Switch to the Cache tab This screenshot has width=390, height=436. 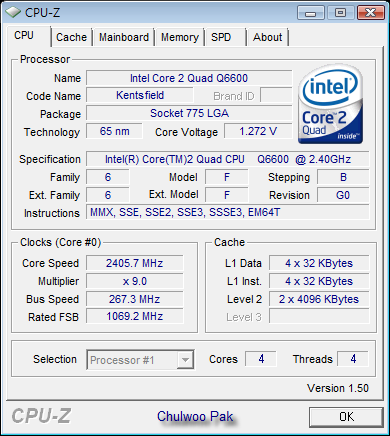71,37
